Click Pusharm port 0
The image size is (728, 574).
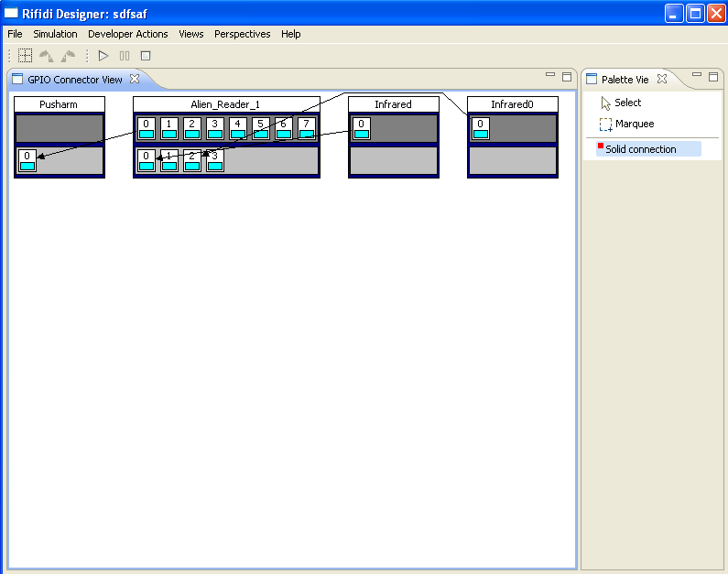click(27, 160)
